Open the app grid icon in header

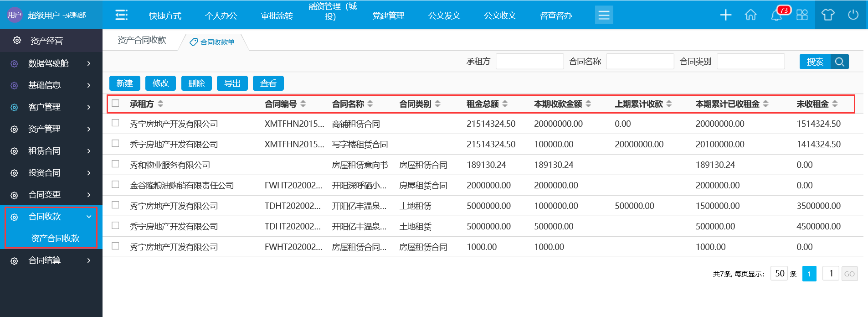pyautogui.click(x=802, y=15)
